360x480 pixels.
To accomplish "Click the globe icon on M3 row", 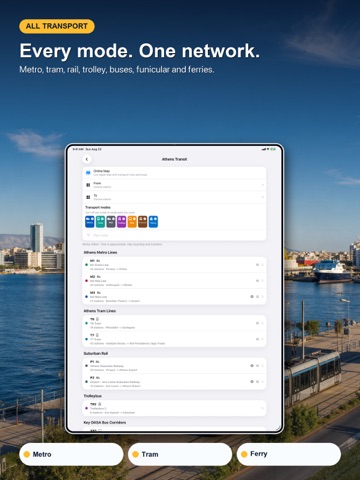I will 252,297.
